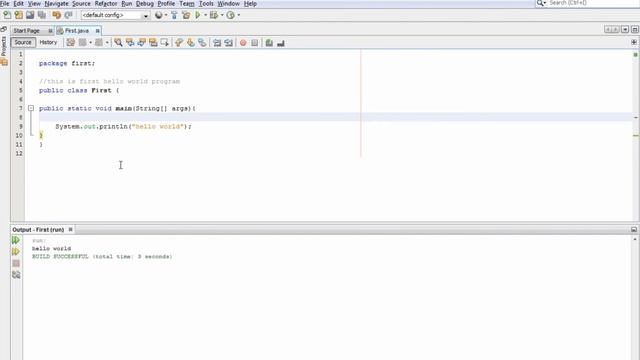Maximize the editor window button
Screen dimensions: 640x360
[635, 29]
